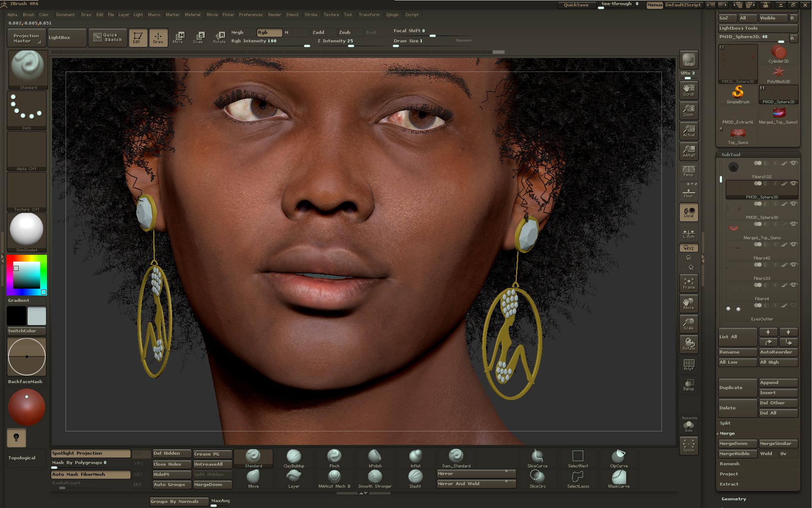Toggle PolyF polyframe display
This screenshot has height=508, width=812.
[x=689, y=364]
